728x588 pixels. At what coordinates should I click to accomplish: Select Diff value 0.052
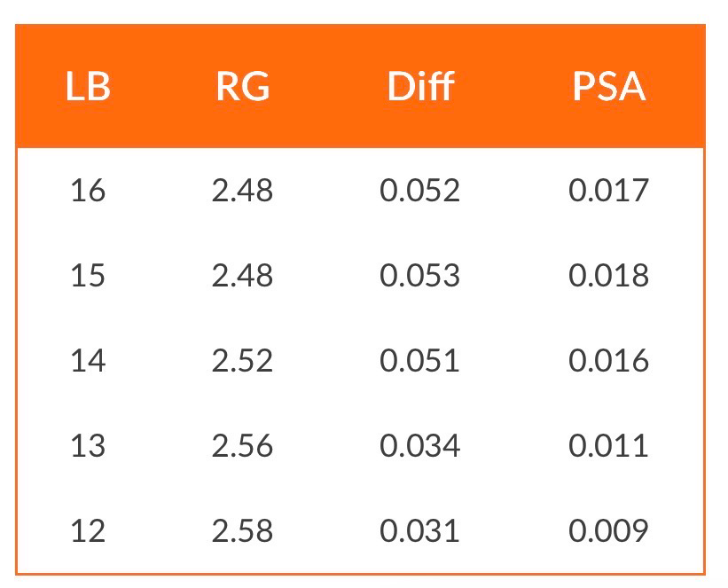tap(419, 191)
